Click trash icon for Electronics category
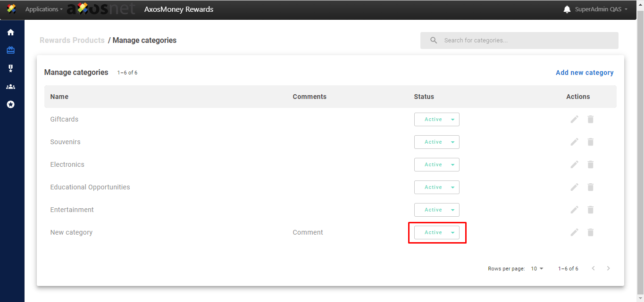Image resolution: width=644 pixels, height=302 pixels. click(x=590, y=164)
